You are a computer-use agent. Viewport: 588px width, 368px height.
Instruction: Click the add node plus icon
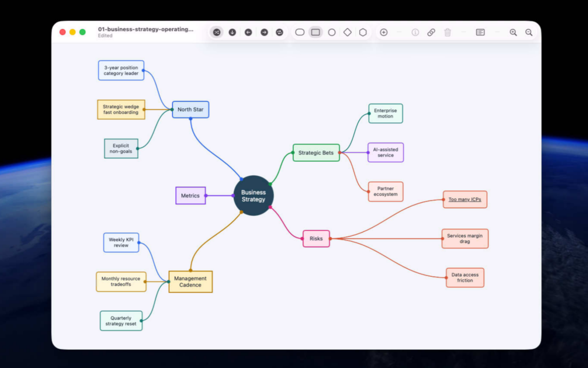(x=384, y=32)
